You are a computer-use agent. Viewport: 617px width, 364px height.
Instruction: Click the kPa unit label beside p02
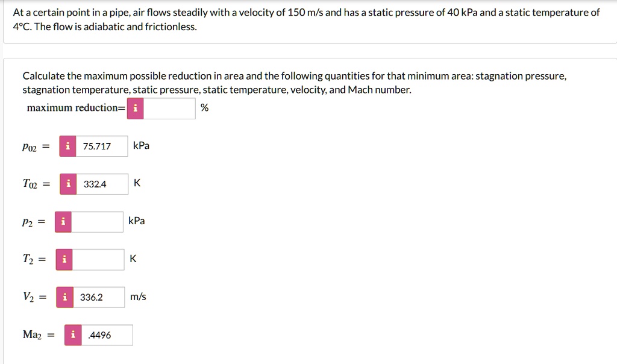[x=141, y=145]
